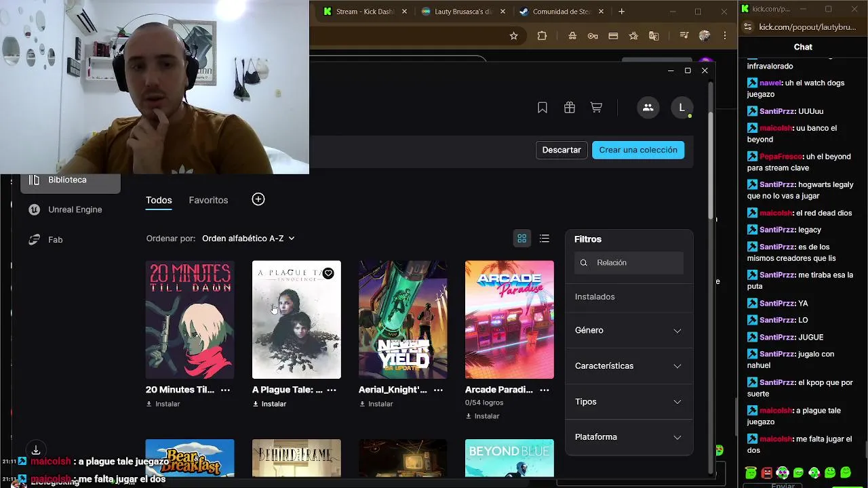Click Crear una colección button
Image resolution: width=868 pixels, height=488 pixels.
pos(638,150)
